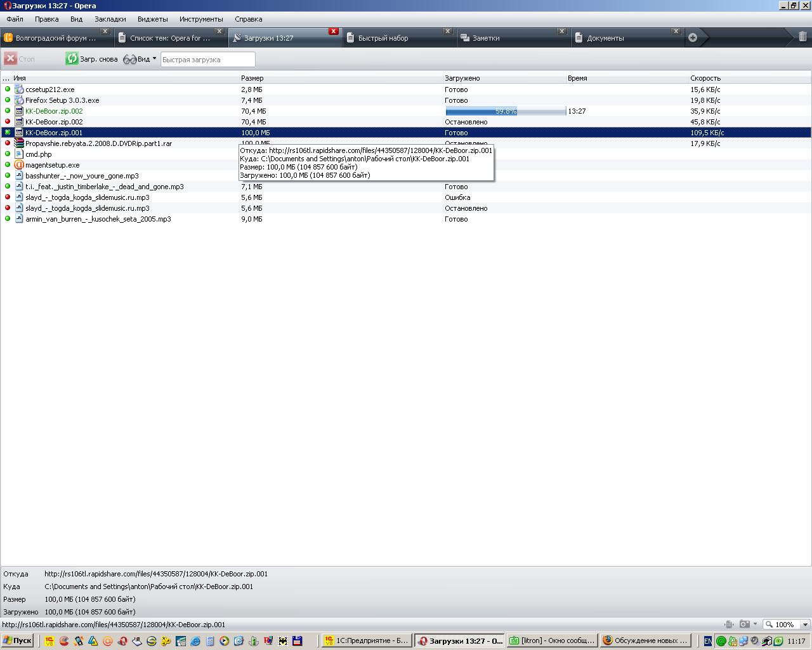Close the Загрузки 13:27 tab
This screenshot has height=650, width=812.
pyautogui.click(x=333, y=31)
